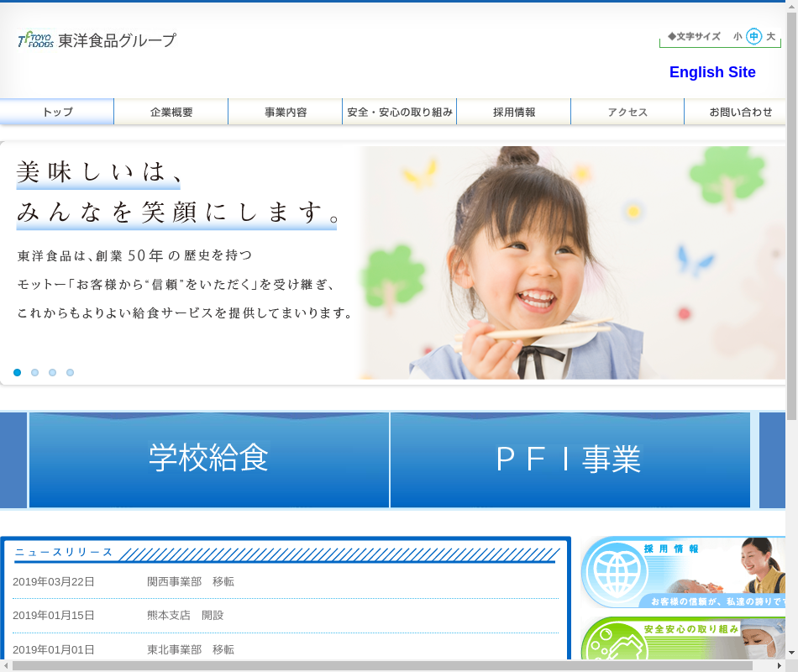This screenshot has width=798, height=672.
Task: Click the 関西事業部 移転 news entry
Action: pyautogui.click(x=191, y=581)
